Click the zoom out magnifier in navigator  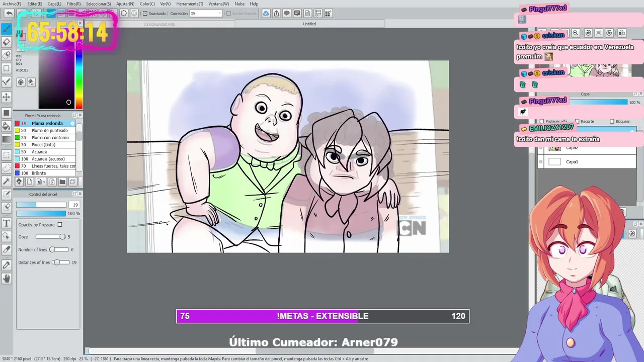pyautogui.click(x=576, y=33)
